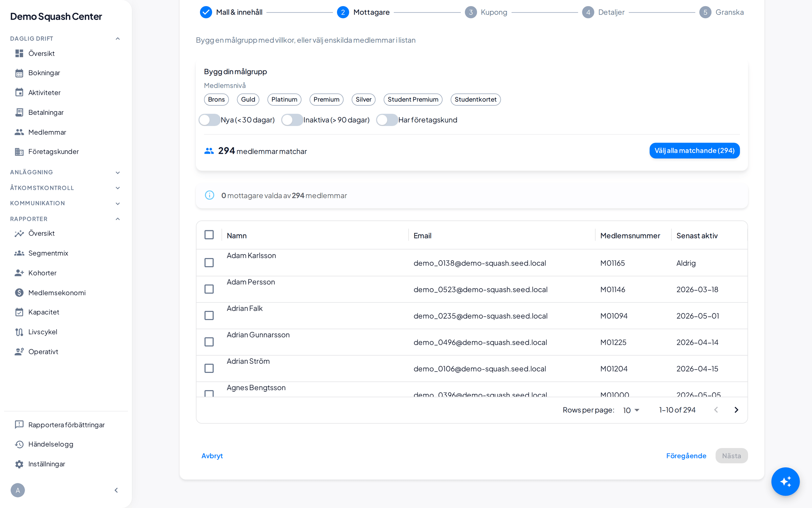The height and width of the screenshot is (508, 812).
Task: Tick the checkbox for Adam Persson
Action: tap(209, 289)
